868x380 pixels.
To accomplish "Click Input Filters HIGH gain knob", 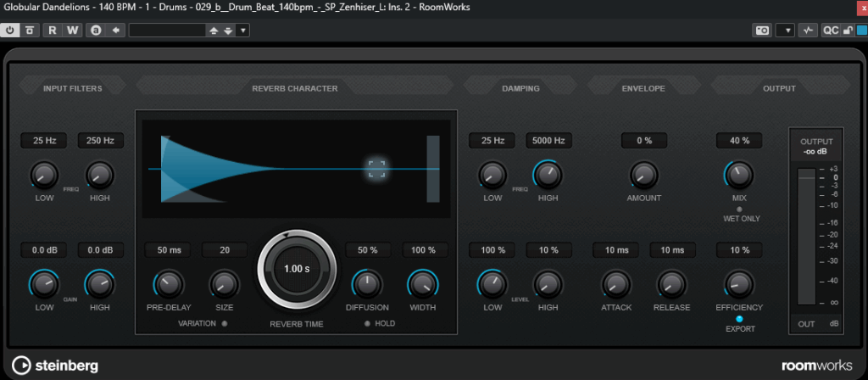I will tap(100, 285).
